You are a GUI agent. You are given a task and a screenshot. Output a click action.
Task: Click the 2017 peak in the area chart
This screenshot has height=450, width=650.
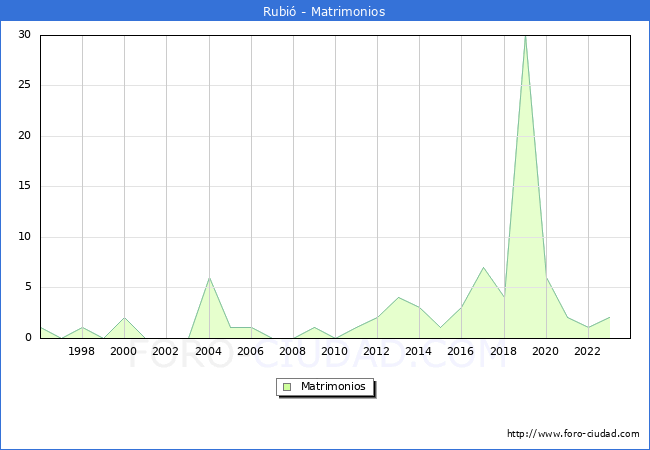point(483,268)
